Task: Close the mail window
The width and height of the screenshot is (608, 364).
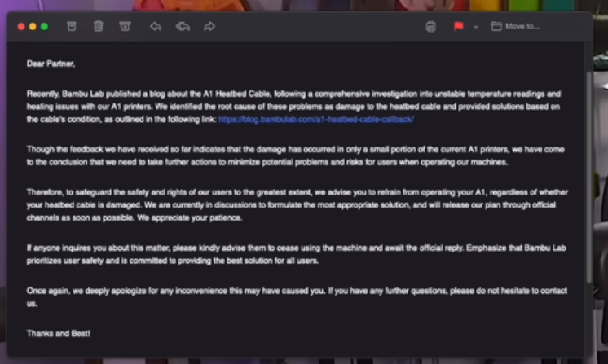Action: [21, 26]
